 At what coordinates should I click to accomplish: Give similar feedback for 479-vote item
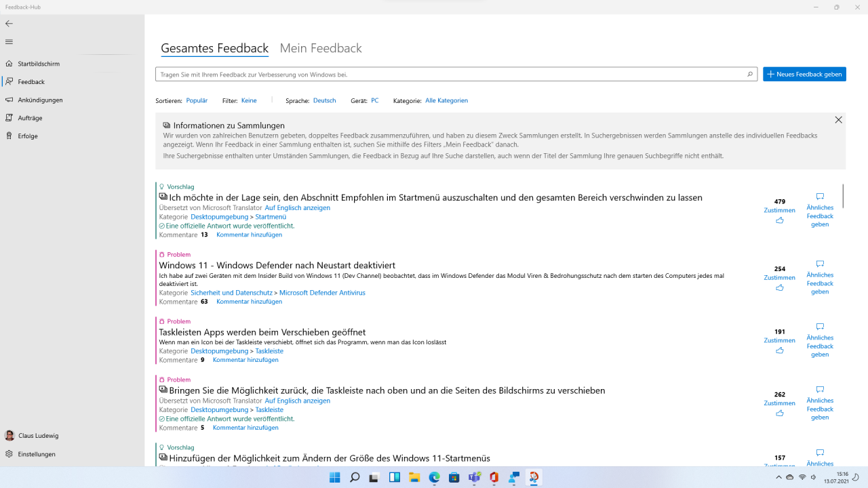[820, 211]
